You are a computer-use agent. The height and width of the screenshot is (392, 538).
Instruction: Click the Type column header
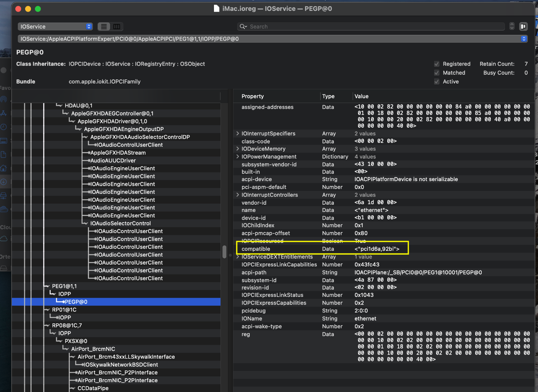[x=328, y=97]
